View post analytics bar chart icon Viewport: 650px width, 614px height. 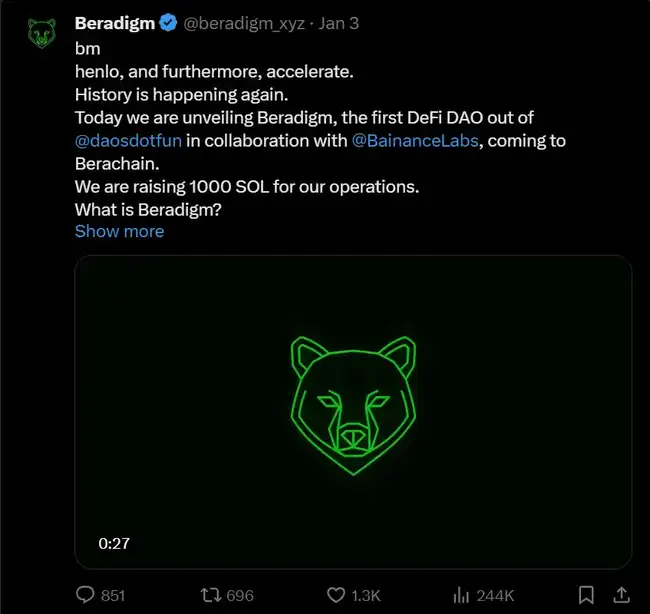(x=462, y=595)
